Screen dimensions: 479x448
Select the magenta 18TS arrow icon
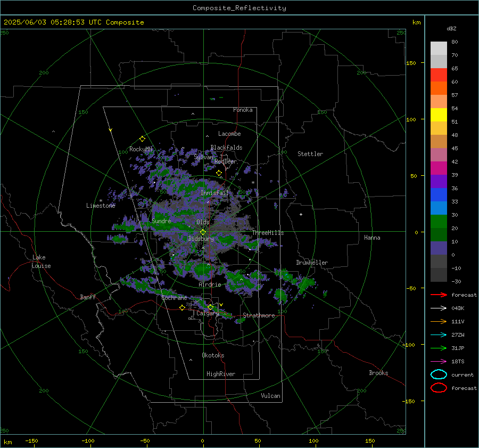pos(439,362)
